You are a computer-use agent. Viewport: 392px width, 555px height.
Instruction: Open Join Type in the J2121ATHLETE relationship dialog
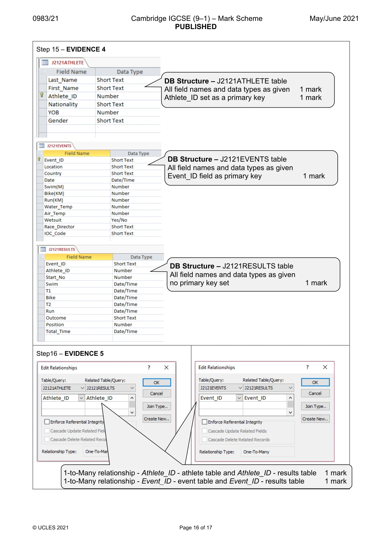point(157,406)
